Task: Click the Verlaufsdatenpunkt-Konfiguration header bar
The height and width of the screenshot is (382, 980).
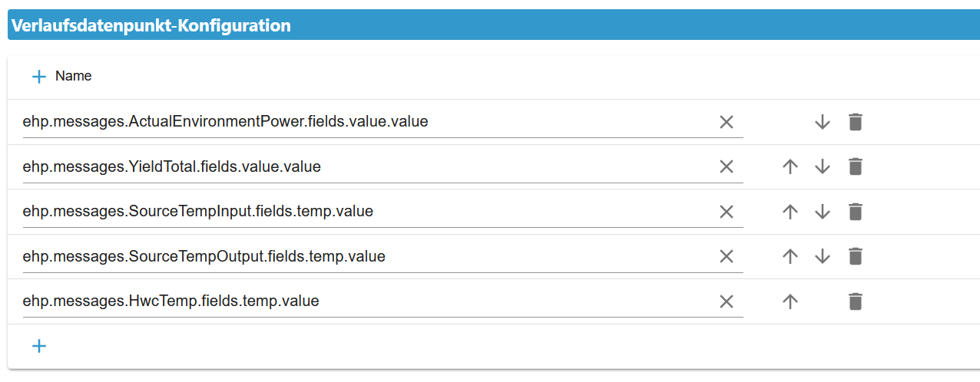Action: click(492, 25)
